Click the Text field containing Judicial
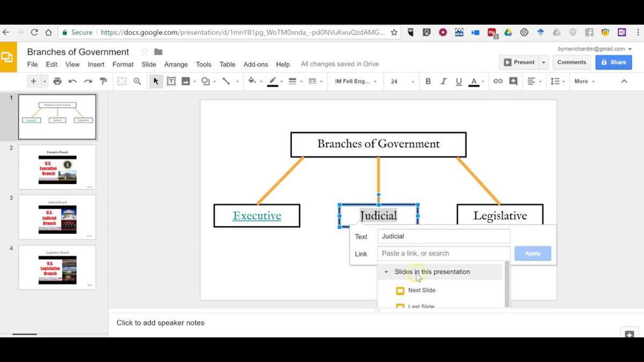 [x=444, y=237]
